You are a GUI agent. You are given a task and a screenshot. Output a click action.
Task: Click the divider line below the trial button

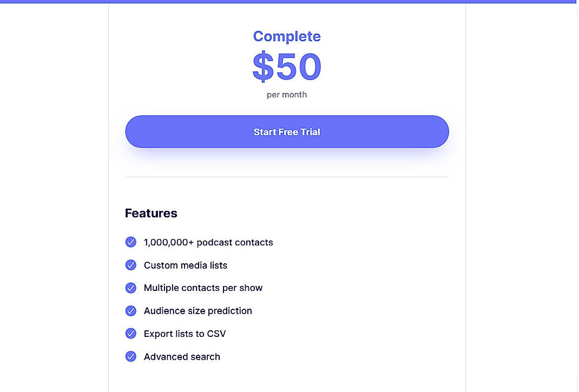point(287,177)
